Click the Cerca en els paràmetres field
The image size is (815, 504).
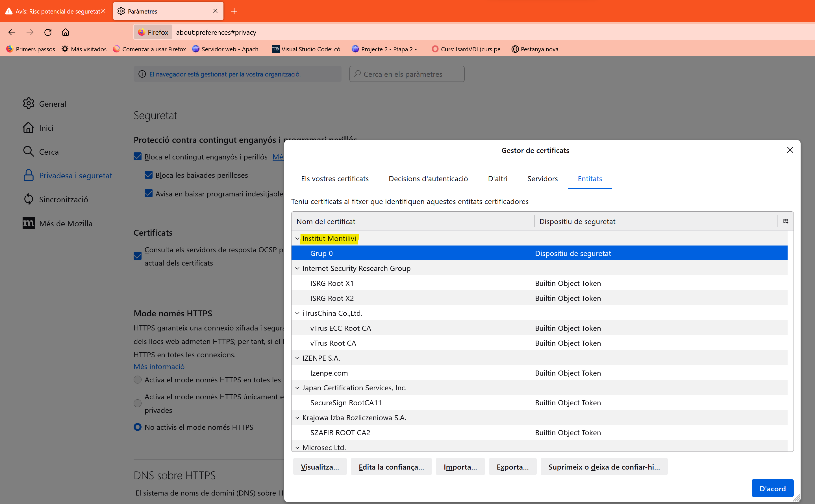pyautogui.click(x=407, y=74)
